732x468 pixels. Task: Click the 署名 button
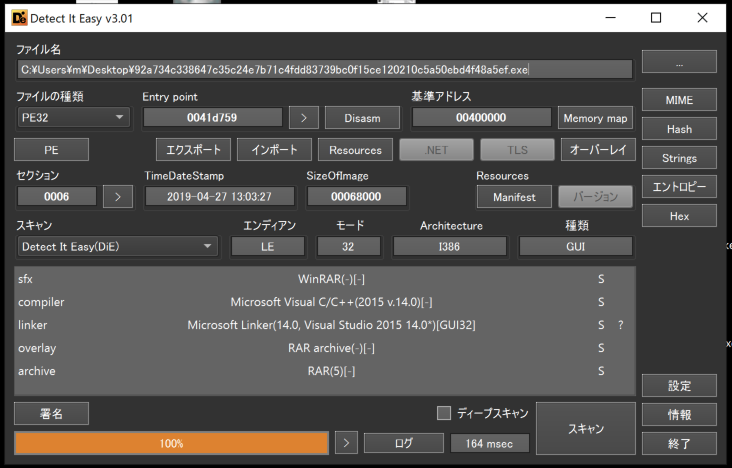point(51,414)
